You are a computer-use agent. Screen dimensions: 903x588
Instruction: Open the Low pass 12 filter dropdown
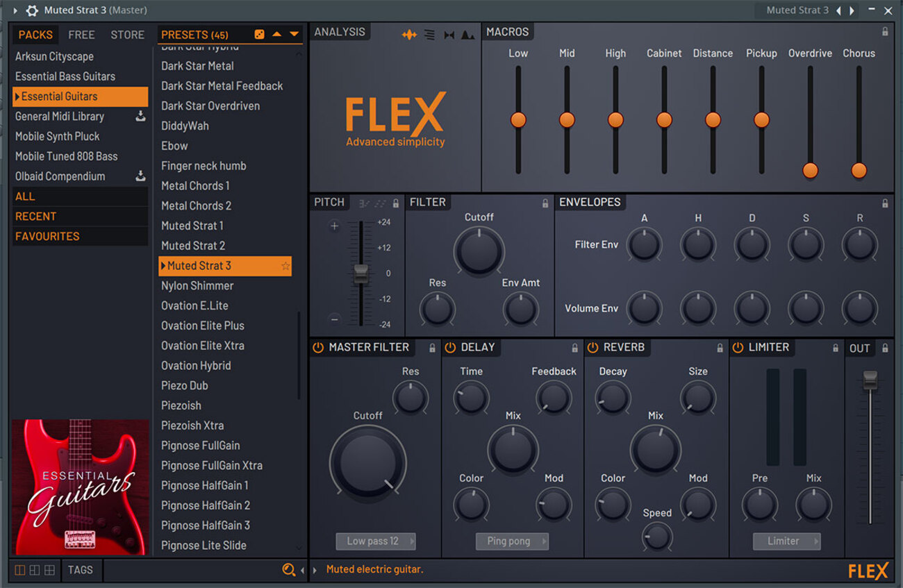[376, 541]
